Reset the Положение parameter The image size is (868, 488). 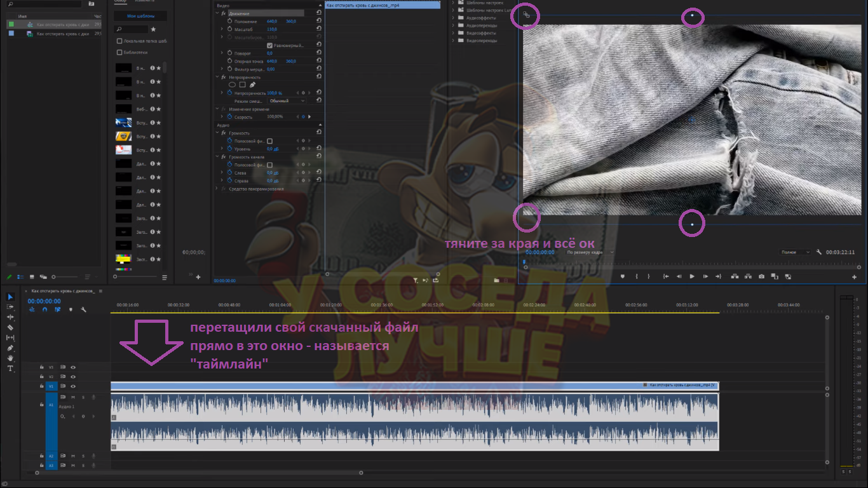coord(318,21)
